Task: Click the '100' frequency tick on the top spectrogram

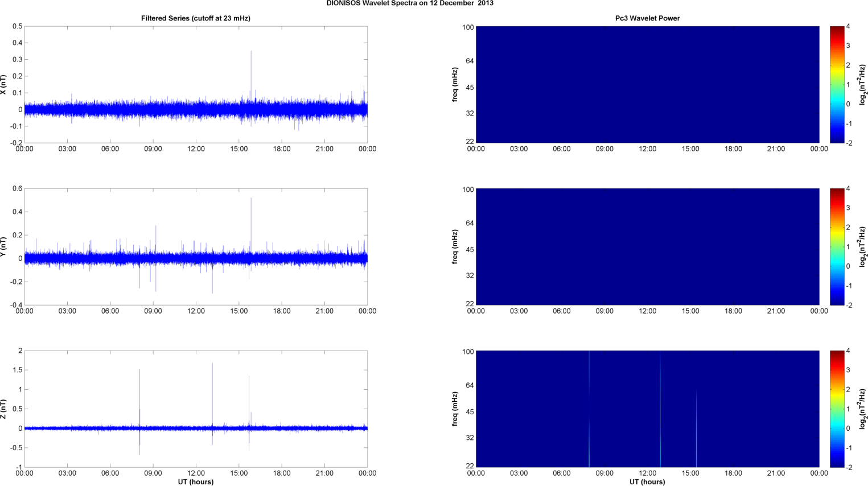Action: [x=468, y=27]
